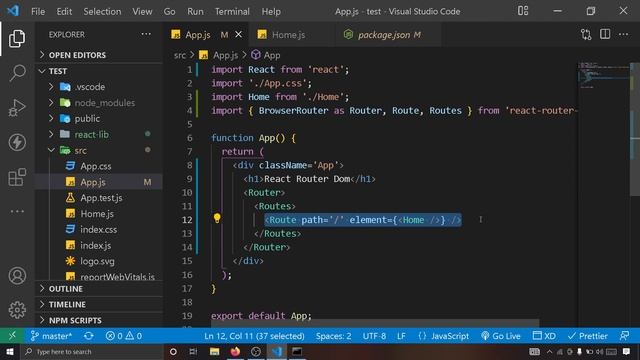Open Home.js in the file tree
This screenshot has height=360, width=640.
pos(99,213)
